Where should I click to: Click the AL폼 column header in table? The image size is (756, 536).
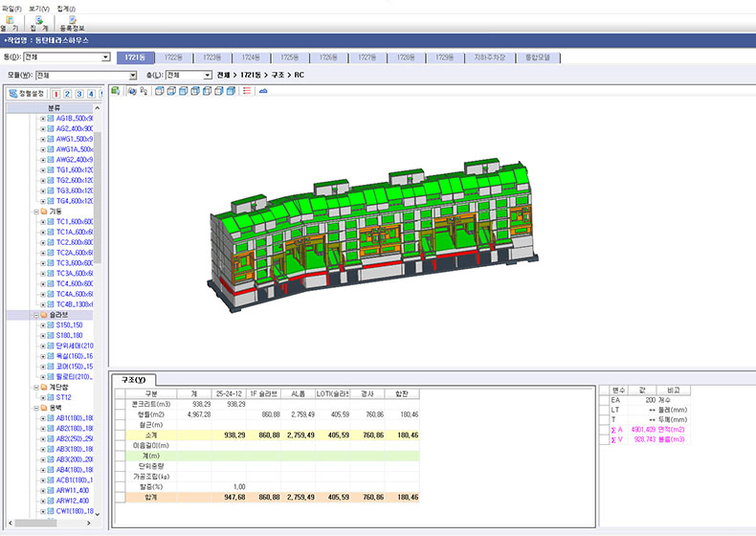tap(298, 393)
